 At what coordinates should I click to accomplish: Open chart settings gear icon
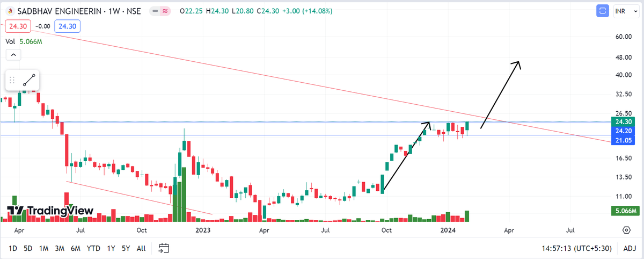pos(626,229)
